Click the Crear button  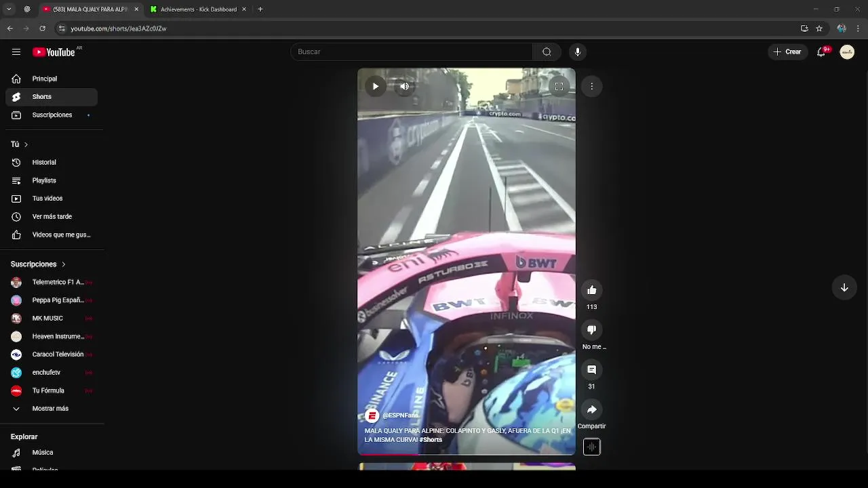787,52
